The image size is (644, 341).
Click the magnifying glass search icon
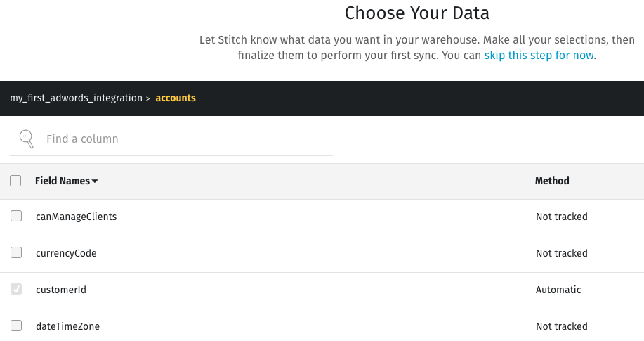[x=26, y=139]
